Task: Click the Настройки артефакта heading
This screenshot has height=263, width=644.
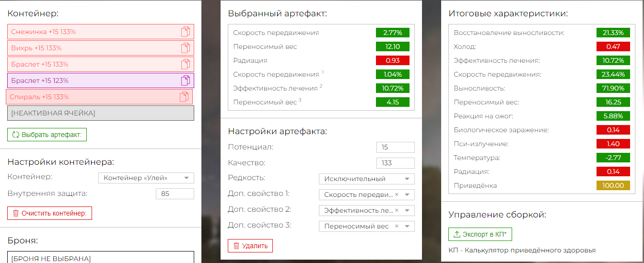Action: [277, 131]
